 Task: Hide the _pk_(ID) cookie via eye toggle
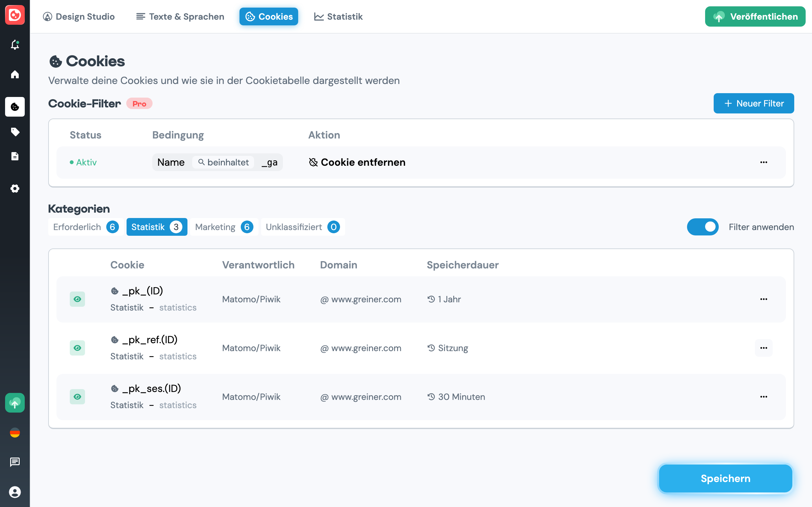pos(77,299)
